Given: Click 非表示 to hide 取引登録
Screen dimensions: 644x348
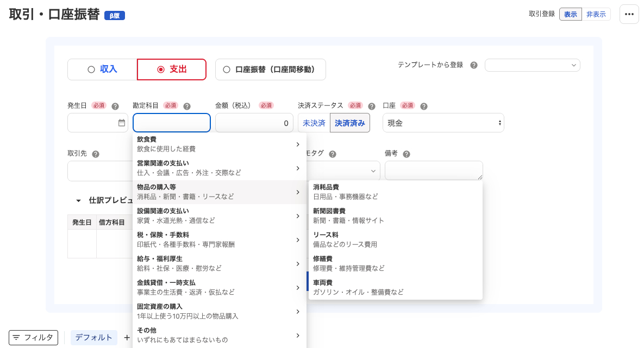Looking at the screenshot, I should point(596,14).
